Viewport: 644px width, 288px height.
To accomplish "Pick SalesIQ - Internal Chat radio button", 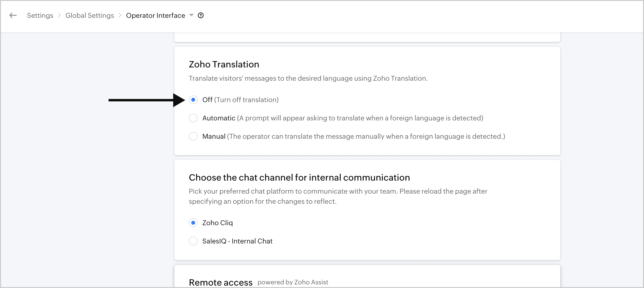I will point(193,241).
